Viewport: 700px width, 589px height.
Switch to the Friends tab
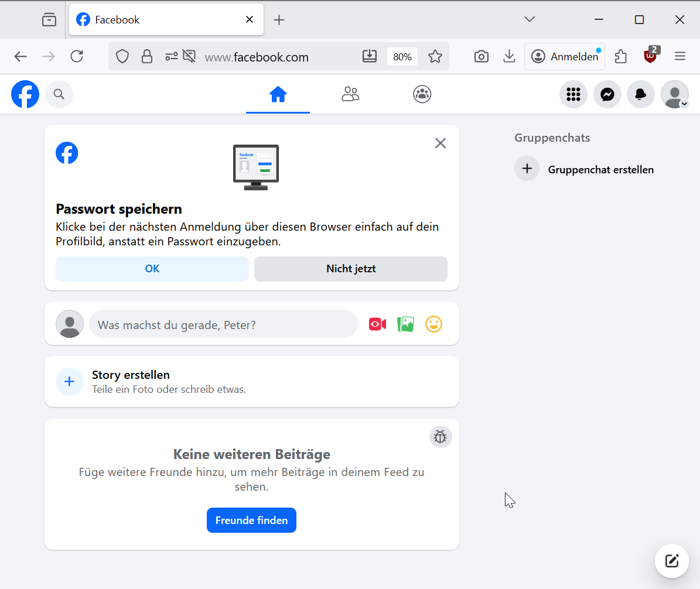tap(350, 94)
